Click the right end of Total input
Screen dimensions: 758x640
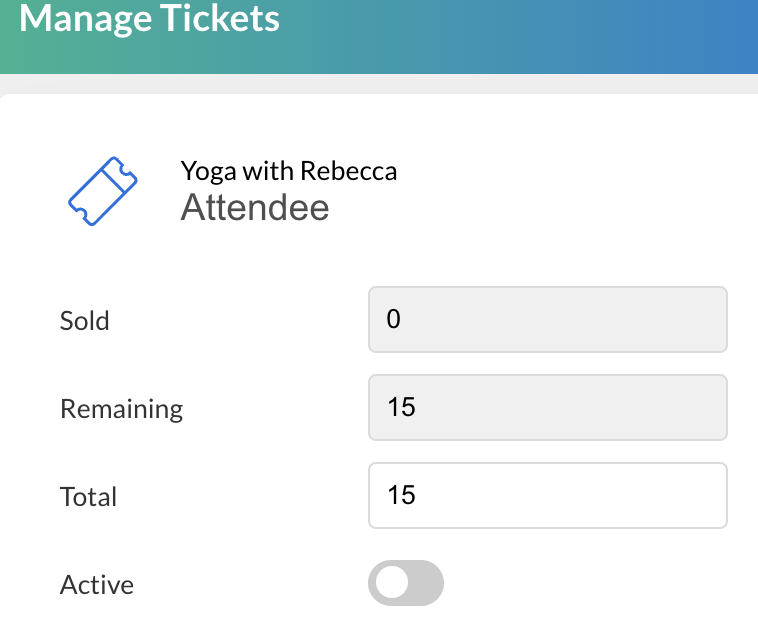[705, 495]
